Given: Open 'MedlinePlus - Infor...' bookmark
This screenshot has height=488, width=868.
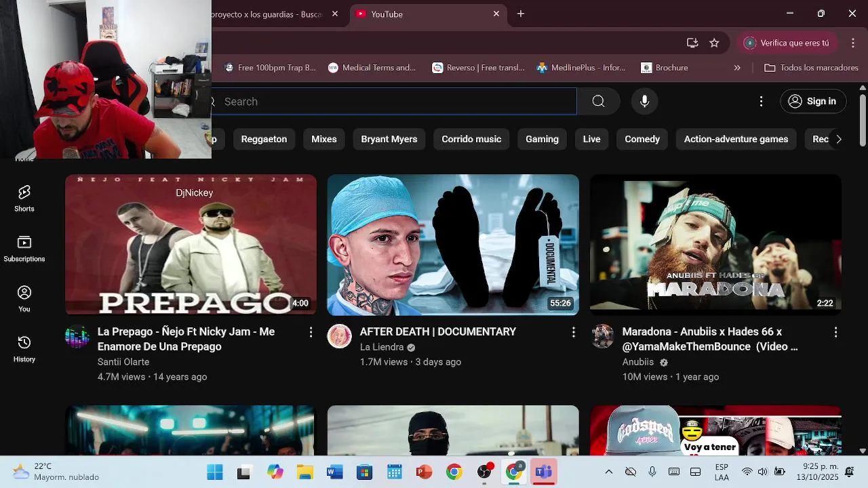Looking at the screenshot, I should (x=581, y=68).
